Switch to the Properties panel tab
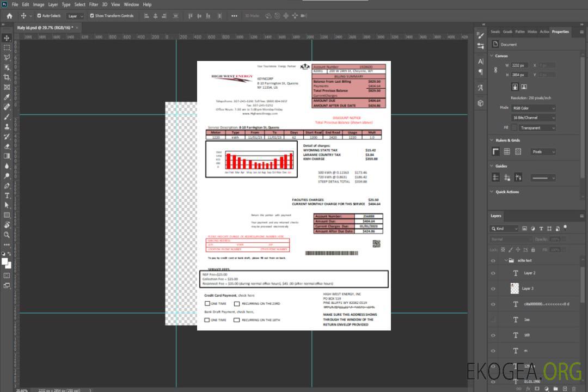This screenshot has width=588, height=392. (560, 32)
